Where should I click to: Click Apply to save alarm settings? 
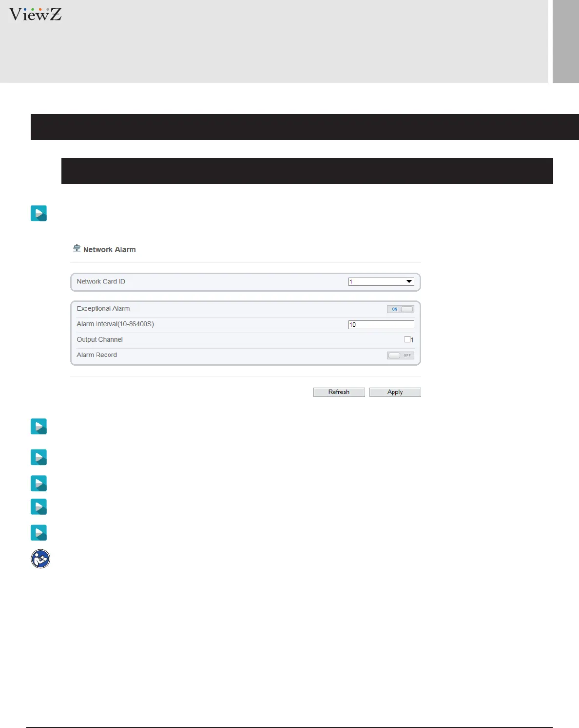pyautogui.click(x=395, y=392)
